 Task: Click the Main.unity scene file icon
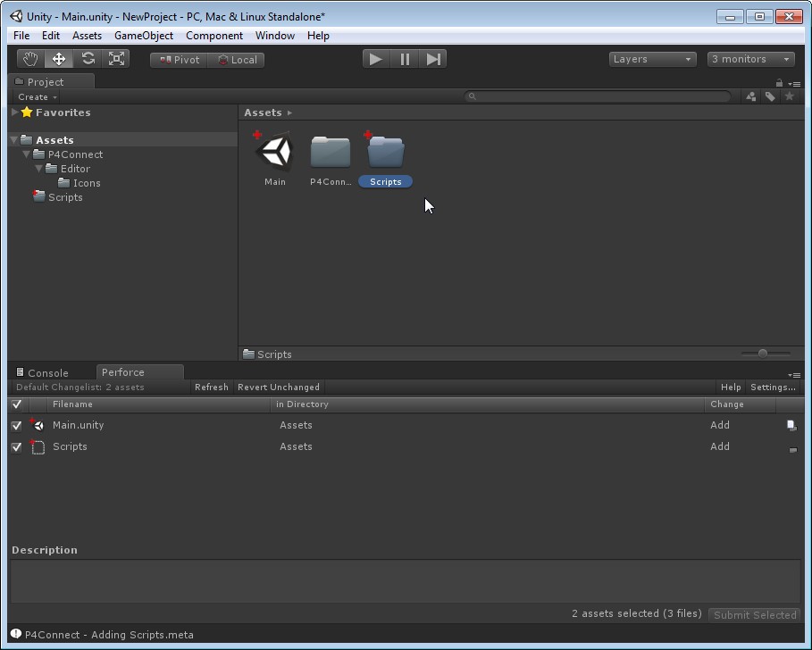(38, 425)
